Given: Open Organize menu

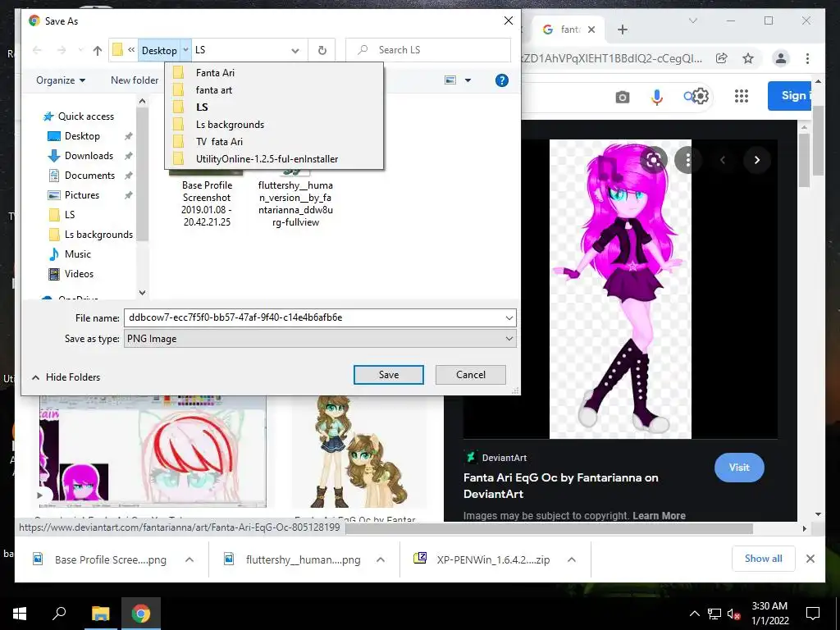Looking at the screenshot, I should 61,80.
